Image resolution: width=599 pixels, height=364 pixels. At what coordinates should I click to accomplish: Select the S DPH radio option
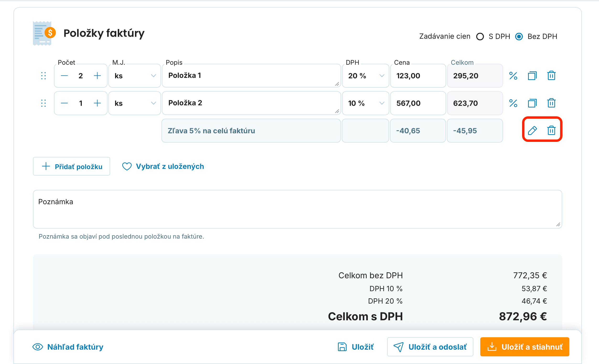click(480, 37)
